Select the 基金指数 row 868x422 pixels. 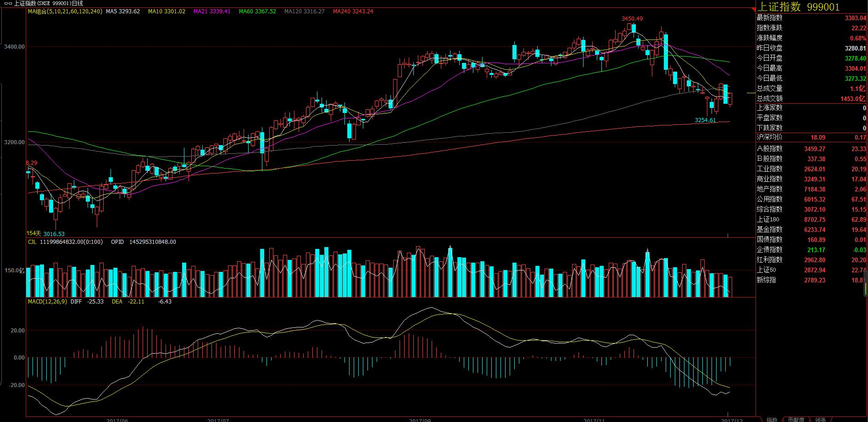(811, 230)
